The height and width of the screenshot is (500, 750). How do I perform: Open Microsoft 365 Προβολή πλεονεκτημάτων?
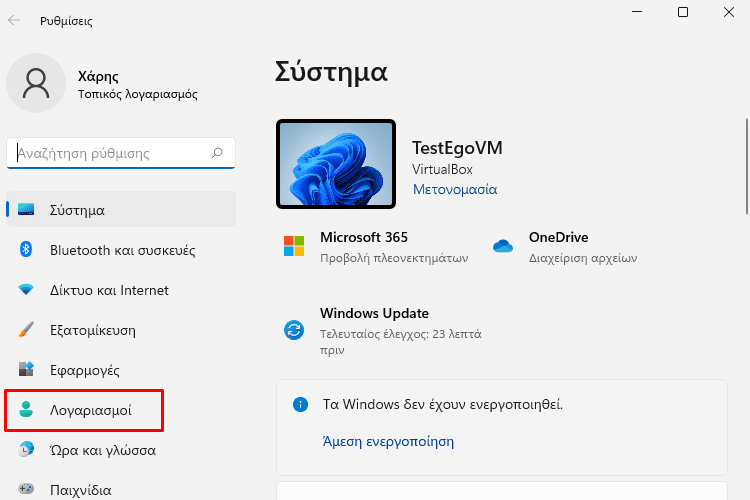click(375, 247)
